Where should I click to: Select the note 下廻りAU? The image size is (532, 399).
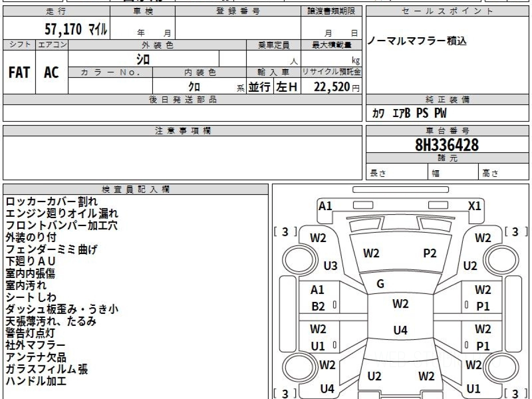(x=31, y=262)
